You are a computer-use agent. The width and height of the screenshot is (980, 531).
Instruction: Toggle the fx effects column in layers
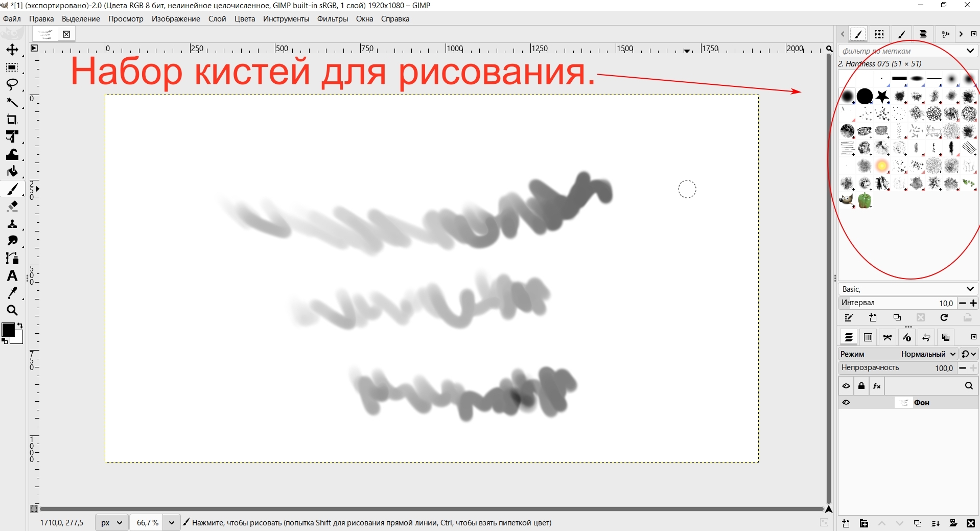point(877,386)
